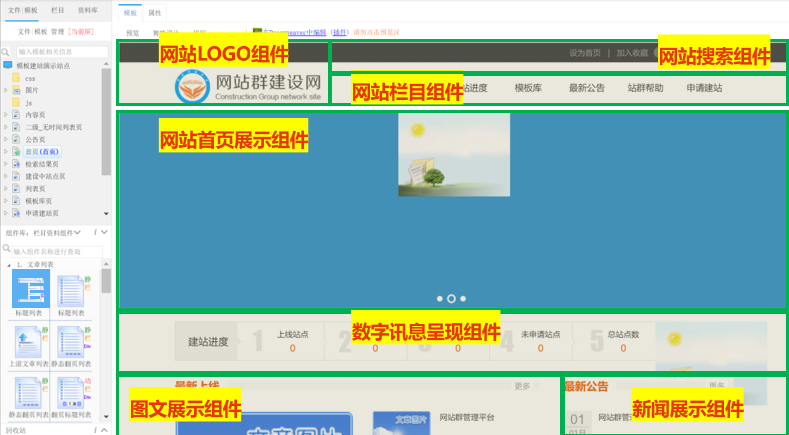Expand the 内容页 tree node arrow

tap(6, 115)
